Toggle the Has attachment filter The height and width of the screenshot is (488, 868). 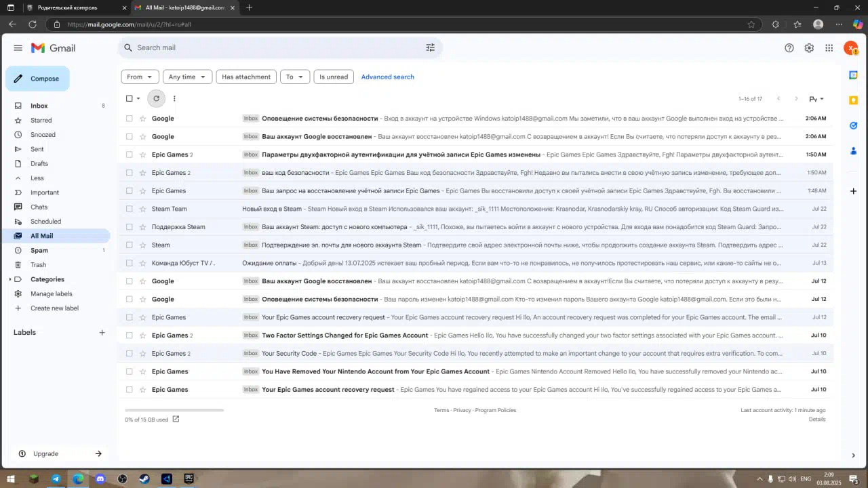pos(246,77)
